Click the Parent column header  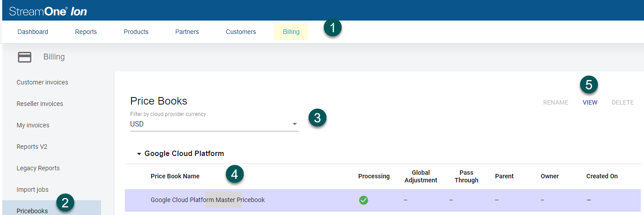(504, 176)
